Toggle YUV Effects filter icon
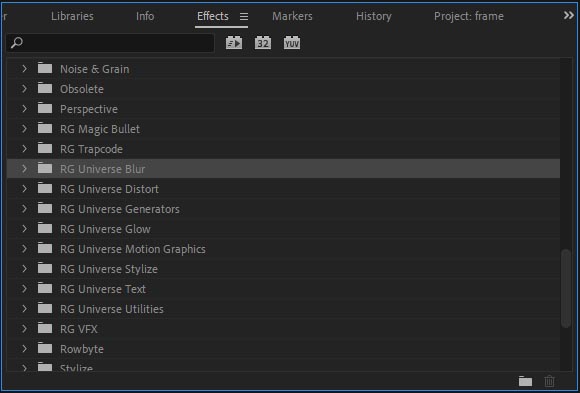The image size is (580, 393). click(292, 43)
